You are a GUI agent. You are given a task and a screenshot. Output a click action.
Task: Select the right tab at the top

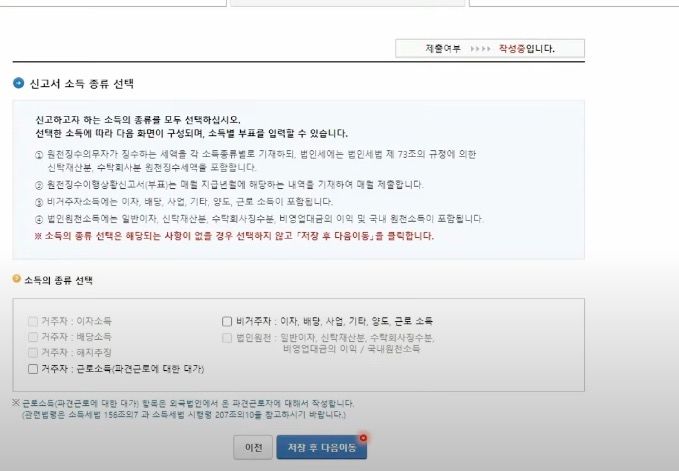574,3
